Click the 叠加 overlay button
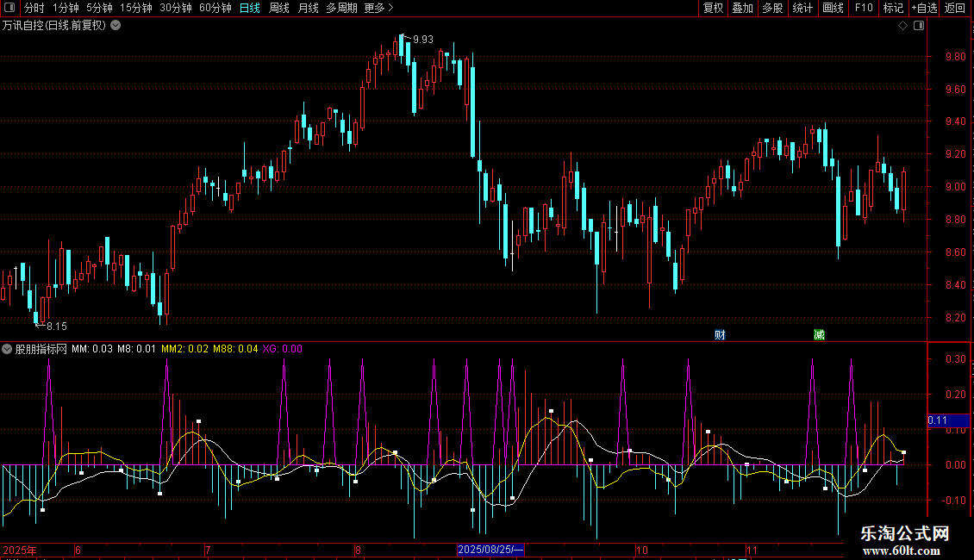The image size is (974, 560). point(742,8)
